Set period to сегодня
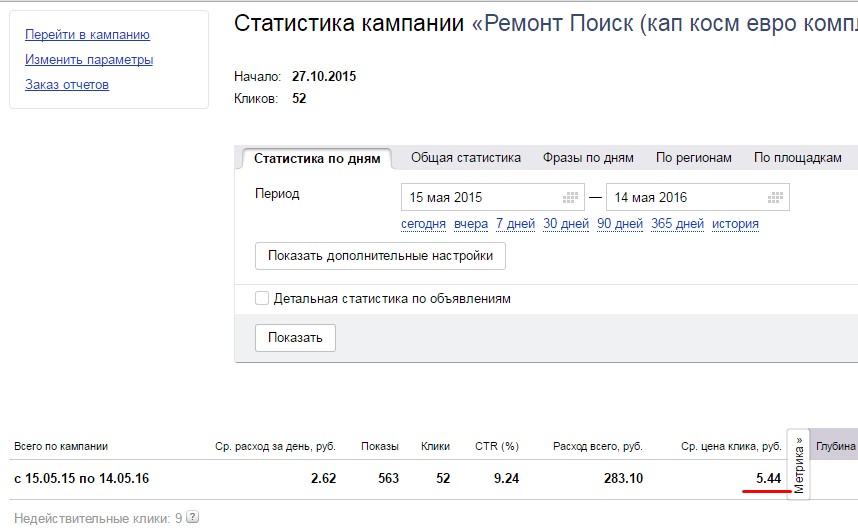 423,224
